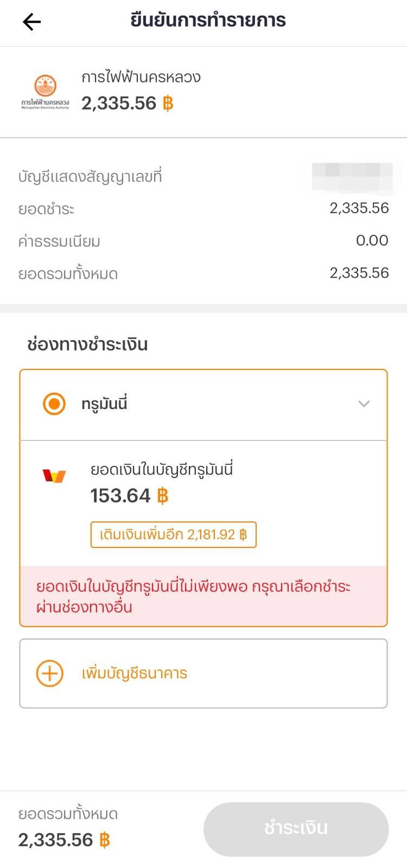This screenshot has height=868, width=407.
Task: Tap the ยอดรวมทั้งหมด 2,335.56 summary row
Action: coord(203,273)
